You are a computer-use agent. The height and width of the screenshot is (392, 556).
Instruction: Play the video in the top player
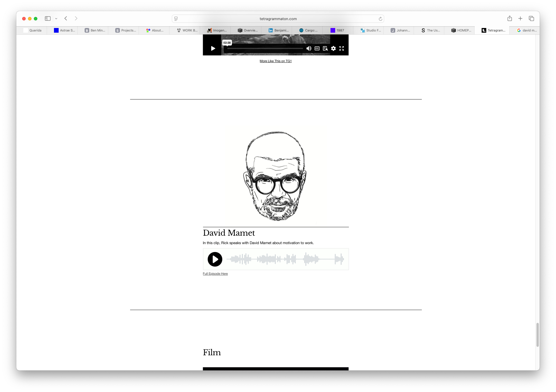click(213, 48)
